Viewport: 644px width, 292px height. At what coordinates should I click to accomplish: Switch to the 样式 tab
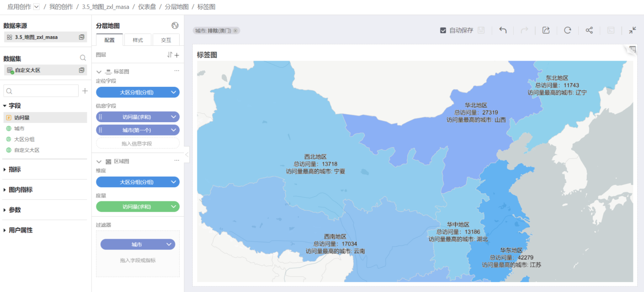[x=138, y=40]
